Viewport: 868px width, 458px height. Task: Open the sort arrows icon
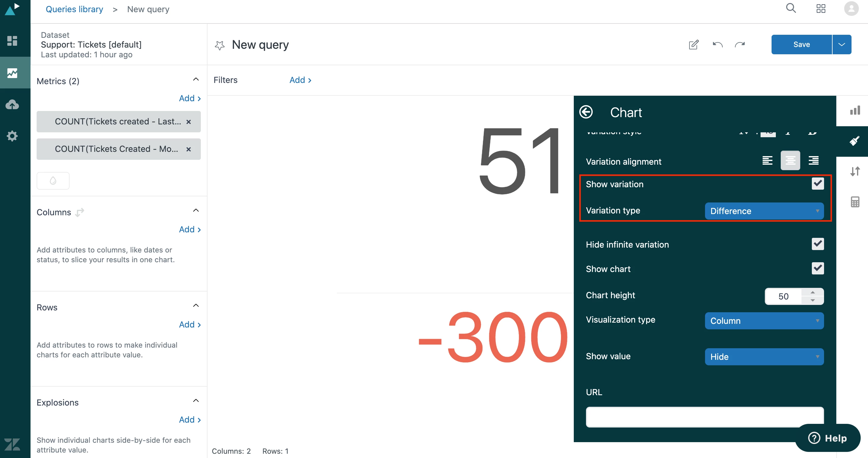pos(855,171)
